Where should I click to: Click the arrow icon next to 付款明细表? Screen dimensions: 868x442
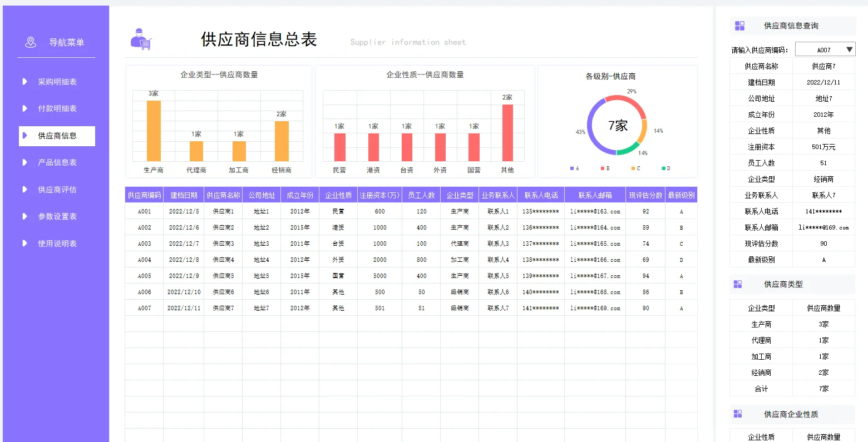click(24, 108)
